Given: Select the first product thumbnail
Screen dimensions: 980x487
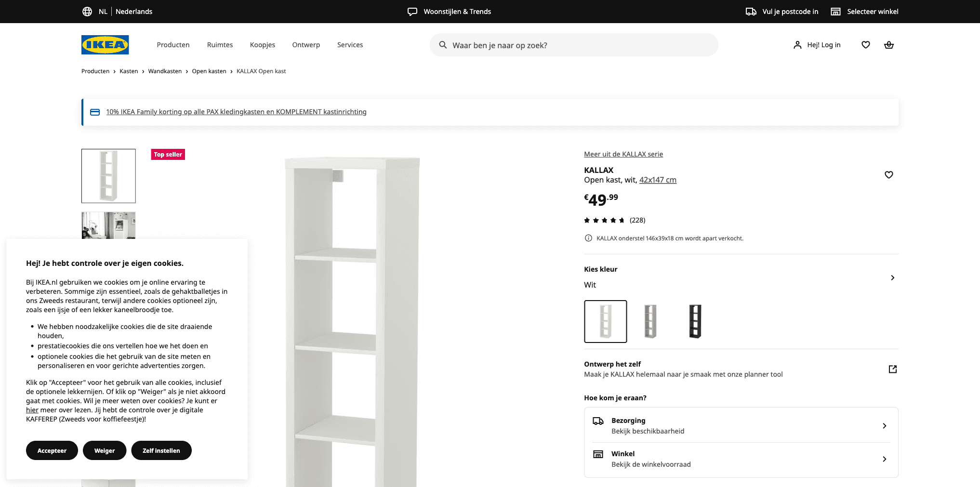Looking at the screenshot, I should pyautogui.click(x=108, y=176).
